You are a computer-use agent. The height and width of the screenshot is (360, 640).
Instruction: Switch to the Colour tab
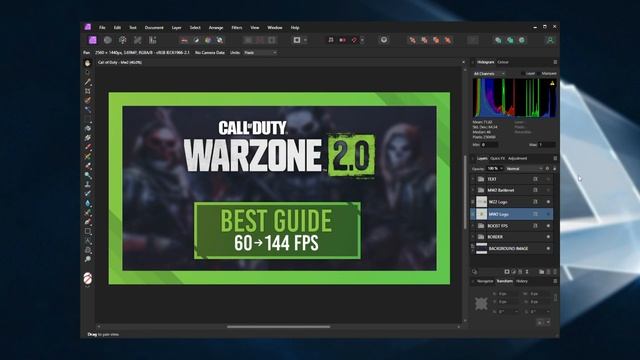[503, 62]
